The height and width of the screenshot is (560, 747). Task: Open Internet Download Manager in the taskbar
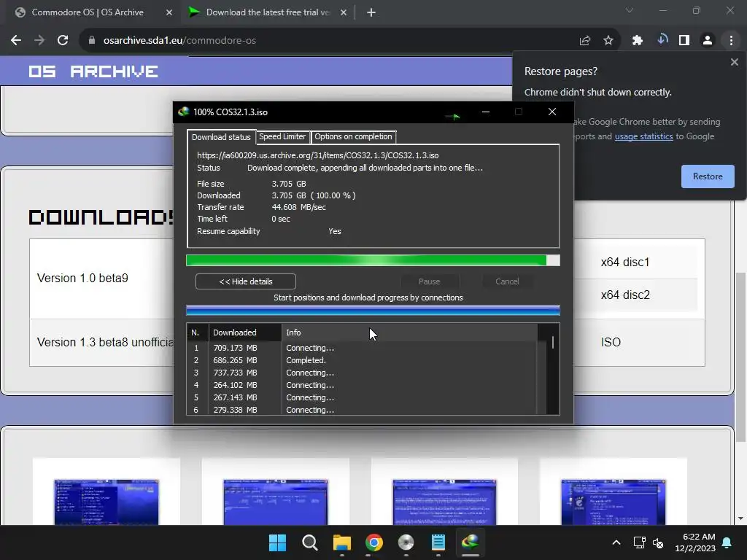[471, 542]
